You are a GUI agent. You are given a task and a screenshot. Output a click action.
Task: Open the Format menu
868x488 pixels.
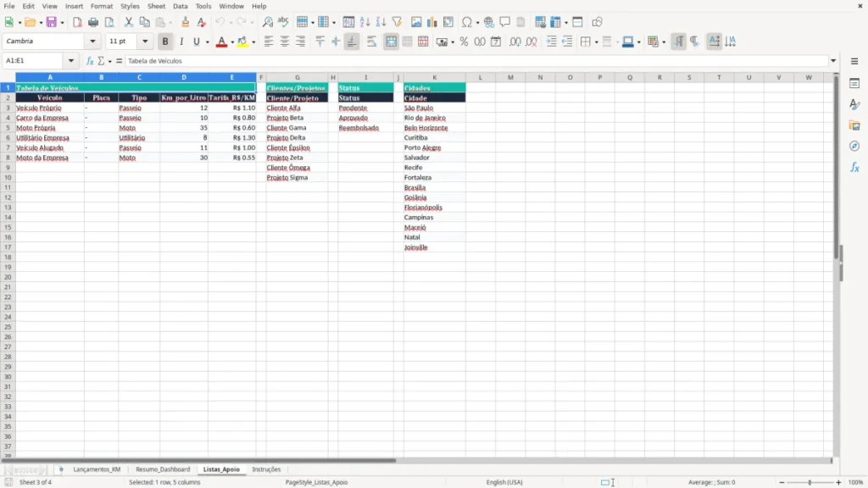coord(102,6)
